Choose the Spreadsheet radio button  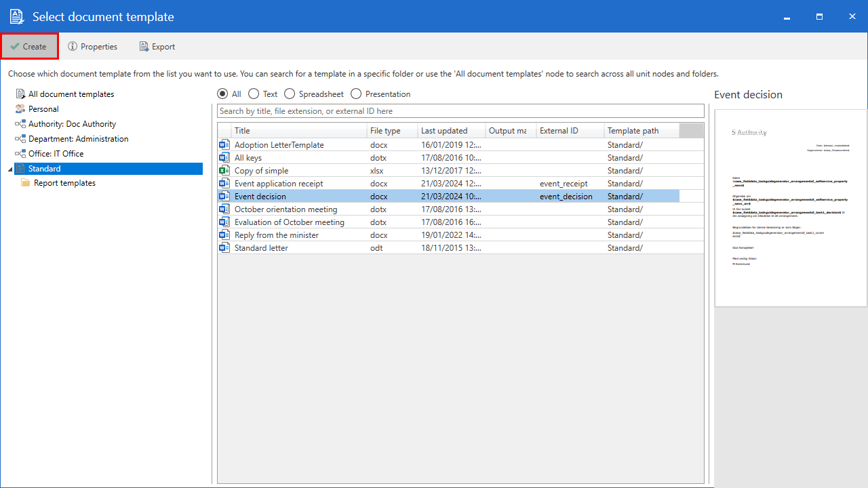tap(290, 94)
